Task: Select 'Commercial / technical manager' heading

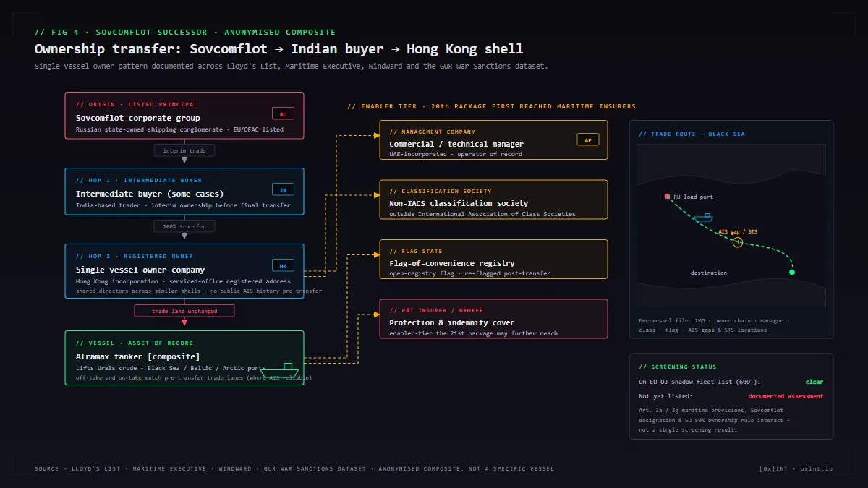Action: pyautogui.click(x=456, y=144)
